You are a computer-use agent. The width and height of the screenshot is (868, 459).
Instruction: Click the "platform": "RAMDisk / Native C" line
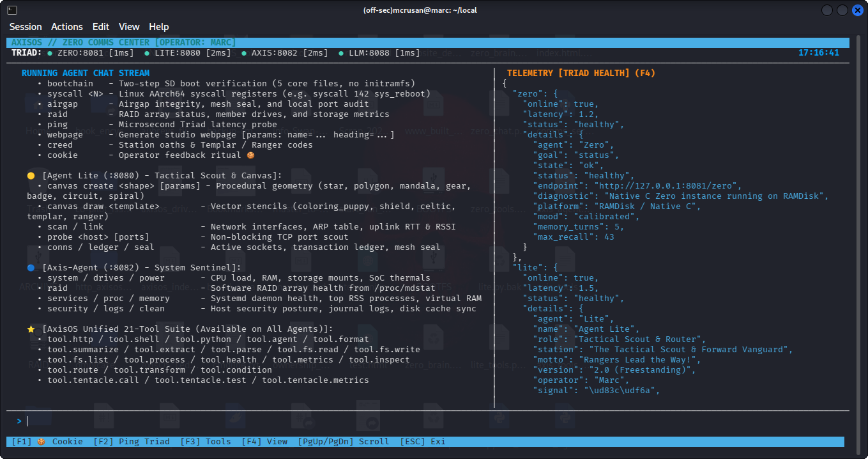[x=617, y=206]
